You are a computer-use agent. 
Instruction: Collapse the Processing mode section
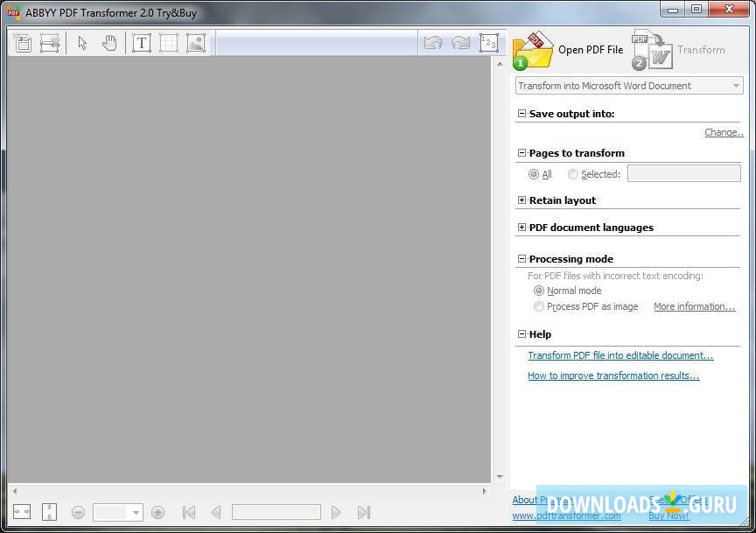pyautogui.click(x=521, y=258)
